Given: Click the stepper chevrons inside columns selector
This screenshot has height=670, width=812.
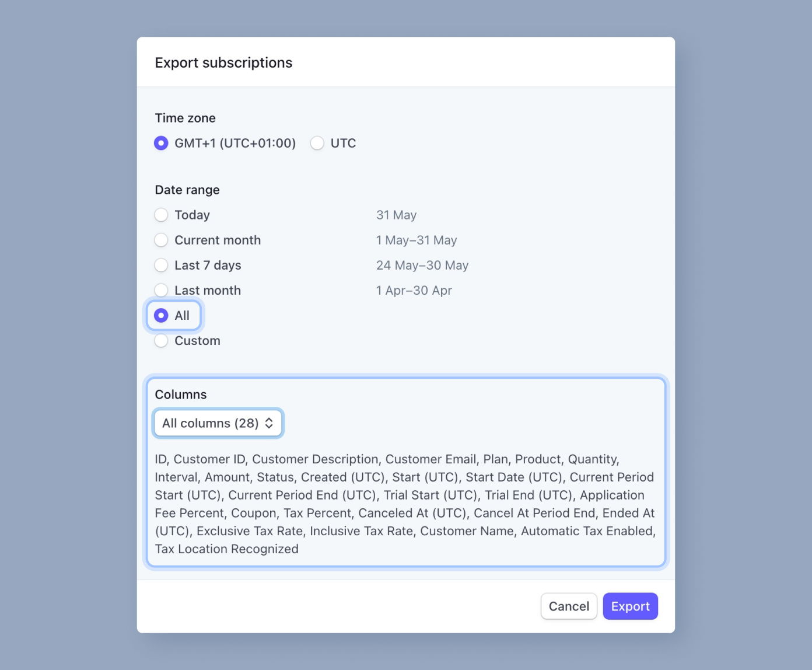Looking at the screenshot, I should [269, 423].
